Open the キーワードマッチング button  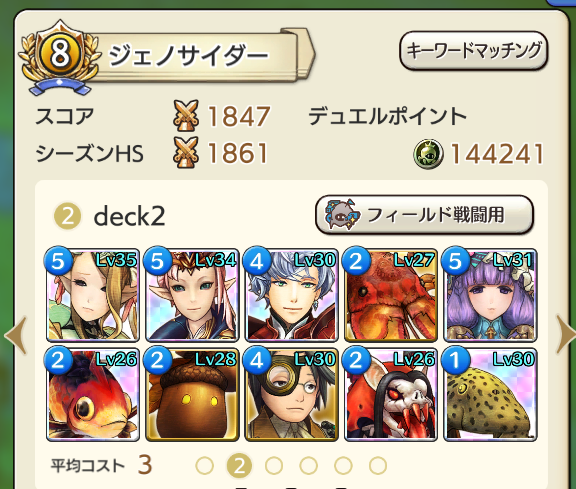[474, 51]
